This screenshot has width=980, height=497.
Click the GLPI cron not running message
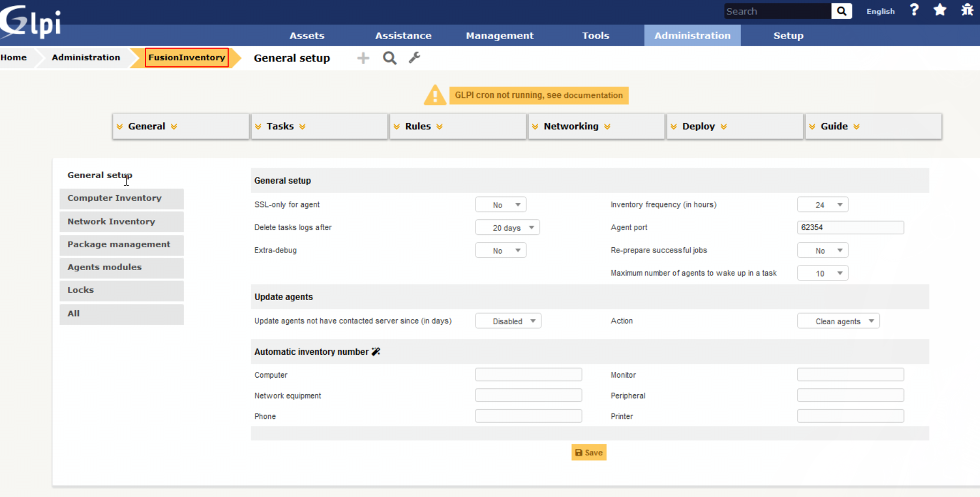(x=539, y=95)
